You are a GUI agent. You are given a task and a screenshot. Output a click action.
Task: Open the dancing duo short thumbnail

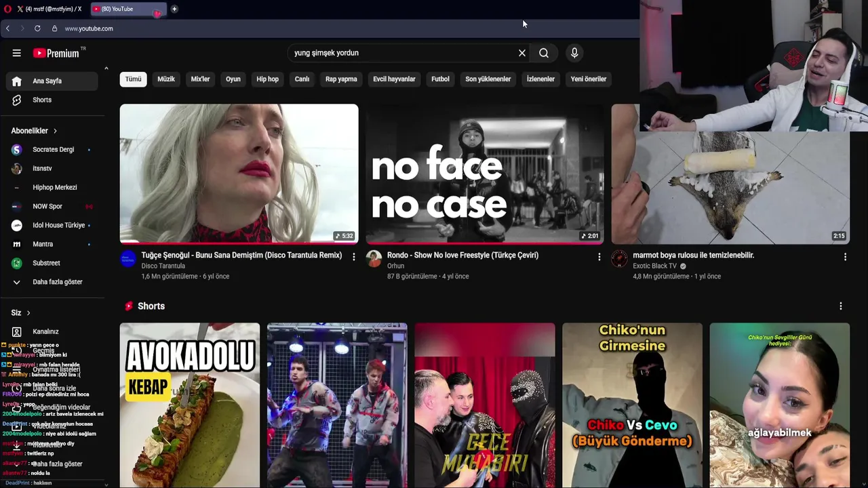coord(337,405)
